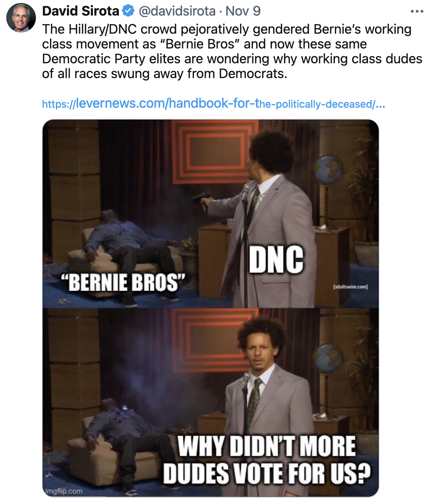Open David Sirota's profile avatar
The width and height of the screenshot is (431, 504).
(x=21, y=18)
